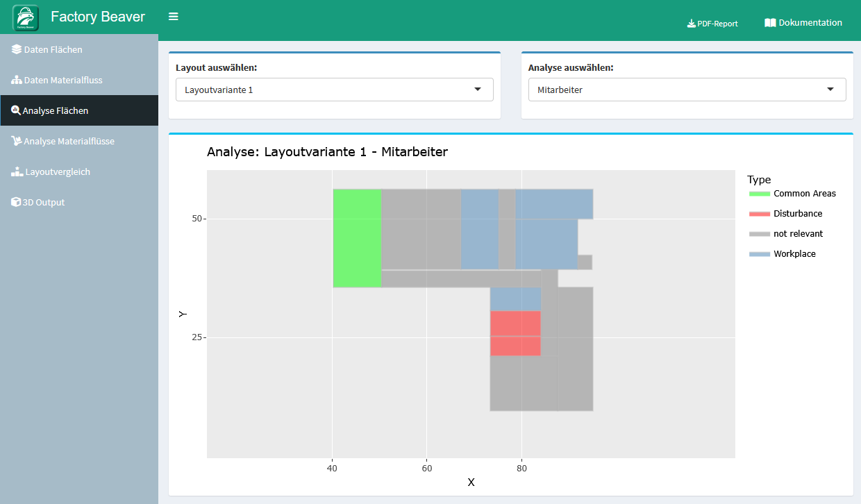Image resolution: width=861 pixels, height=504 pixels.
Task: Click the red Disturbance area in plot
Action: 515,333
